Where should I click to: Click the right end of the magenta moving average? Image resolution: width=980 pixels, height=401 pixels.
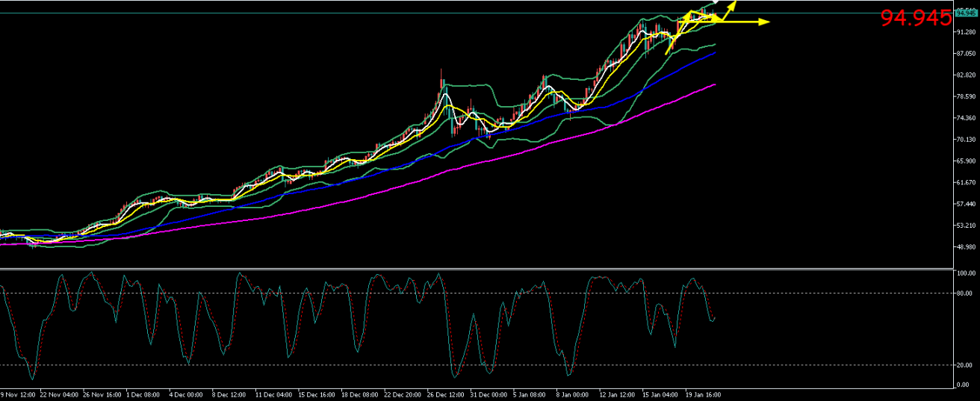(715, 84)
